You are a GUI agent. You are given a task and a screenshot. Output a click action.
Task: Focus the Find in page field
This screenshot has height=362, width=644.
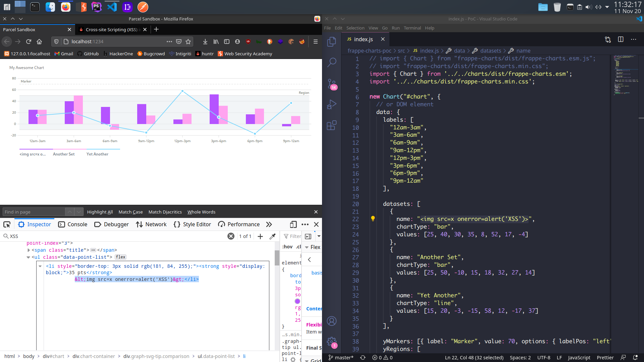coord(34,212)
